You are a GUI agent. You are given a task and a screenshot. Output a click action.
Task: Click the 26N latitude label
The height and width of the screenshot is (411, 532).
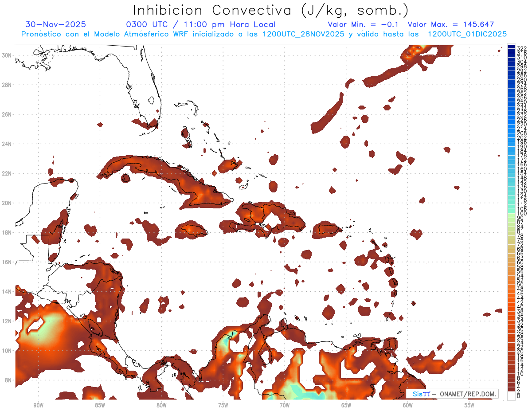tap(7, 114)
